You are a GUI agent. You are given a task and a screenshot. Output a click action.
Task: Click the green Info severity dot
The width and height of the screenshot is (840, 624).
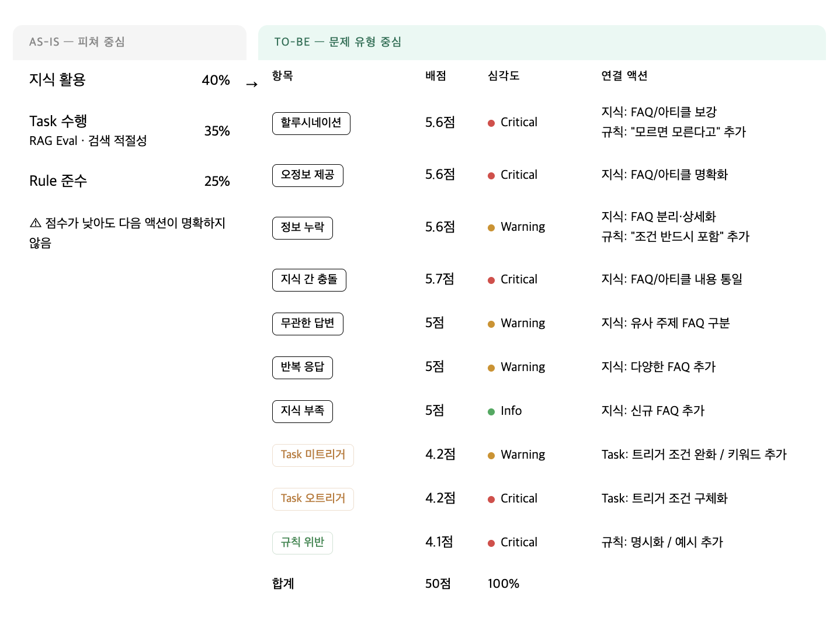click(x=491, y=412)
